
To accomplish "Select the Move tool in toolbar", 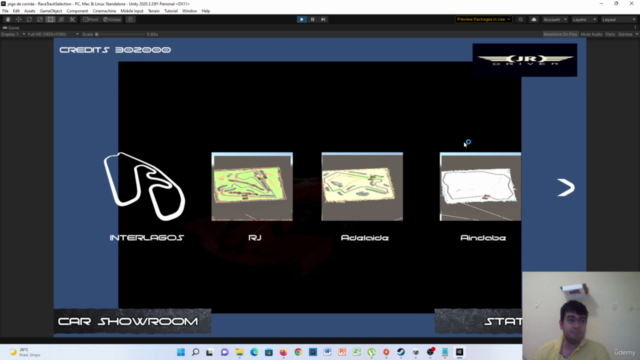I will (18, 19).
